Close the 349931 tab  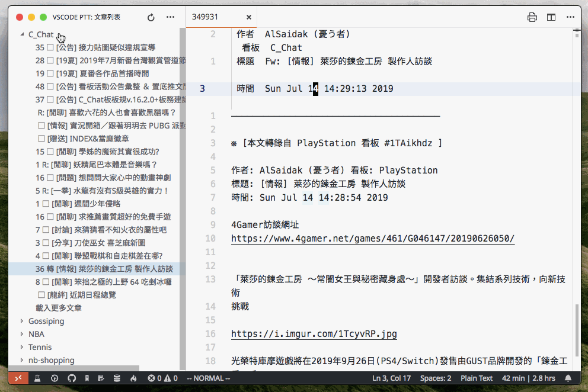click(248, 17)
